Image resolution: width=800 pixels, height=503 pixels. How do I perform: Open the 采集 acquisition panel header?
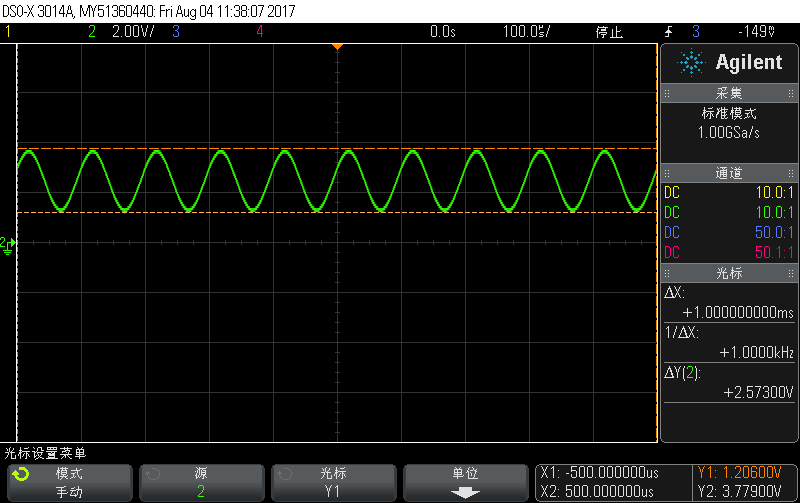pos(729,93)
